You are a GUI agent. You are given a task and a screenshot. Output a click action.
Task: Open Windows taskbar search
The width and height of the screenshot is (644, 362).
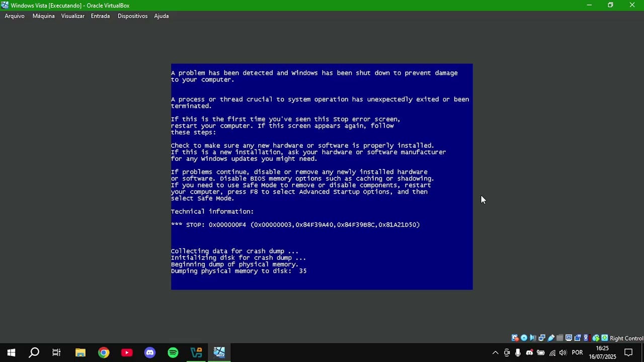pos(34,352)
